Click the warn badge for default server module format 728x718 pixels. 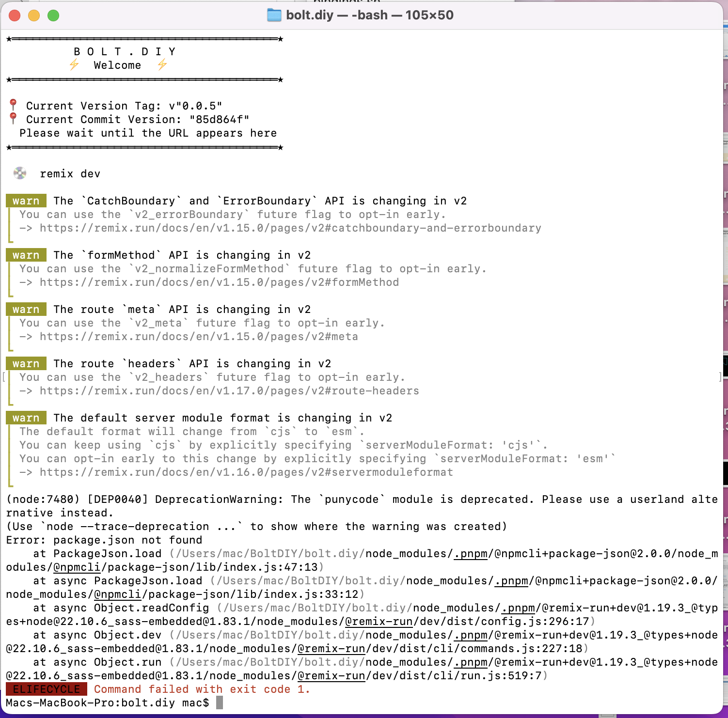pyautogui.click(x=26, y=418)
